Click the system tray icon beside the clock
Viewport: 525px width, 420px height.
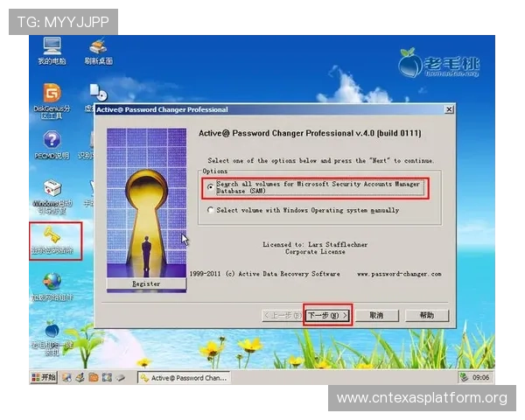click(464, 377)
